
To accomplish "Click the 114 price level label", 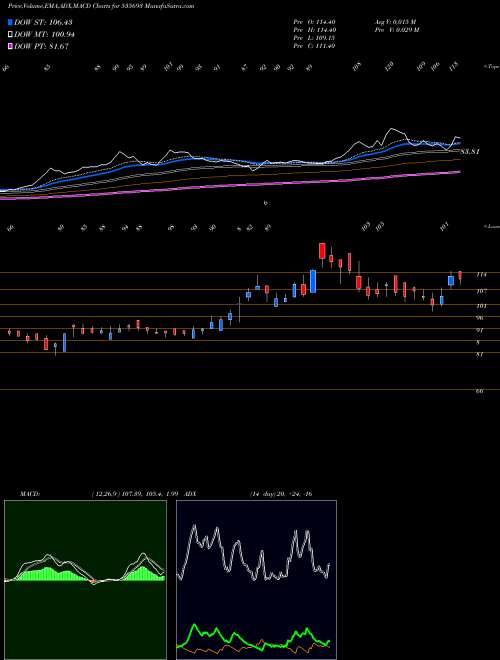I will [x=481, y=274].
